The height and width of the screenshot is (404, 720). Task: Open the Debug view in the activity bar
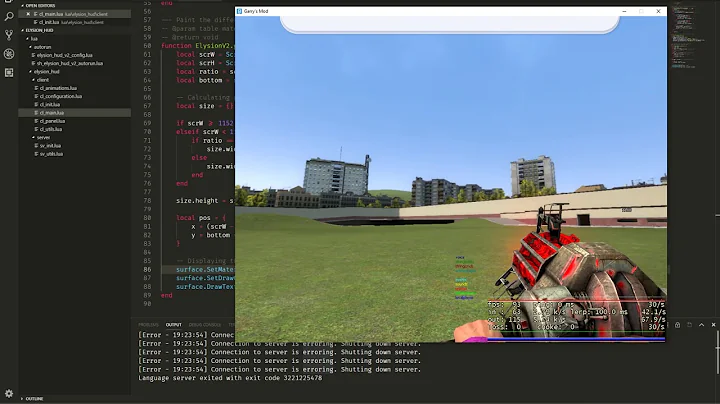9,54
